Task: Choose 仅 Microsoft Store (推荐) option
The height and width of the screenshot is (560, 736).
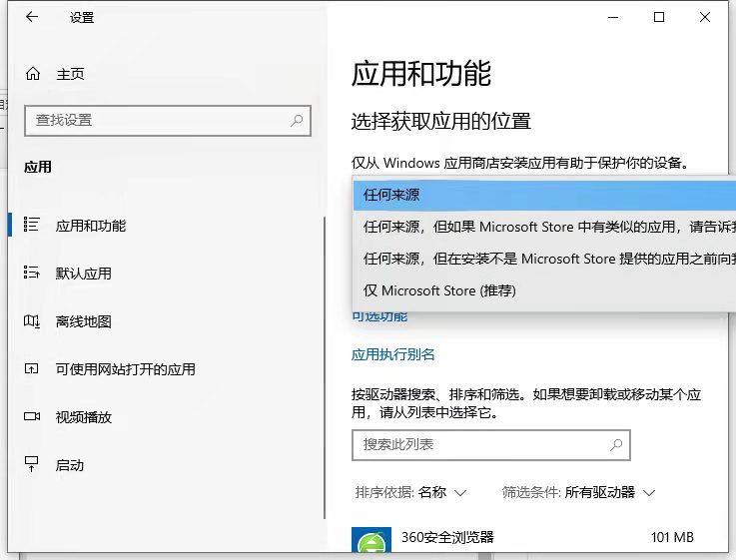Action: pos(439,290)
